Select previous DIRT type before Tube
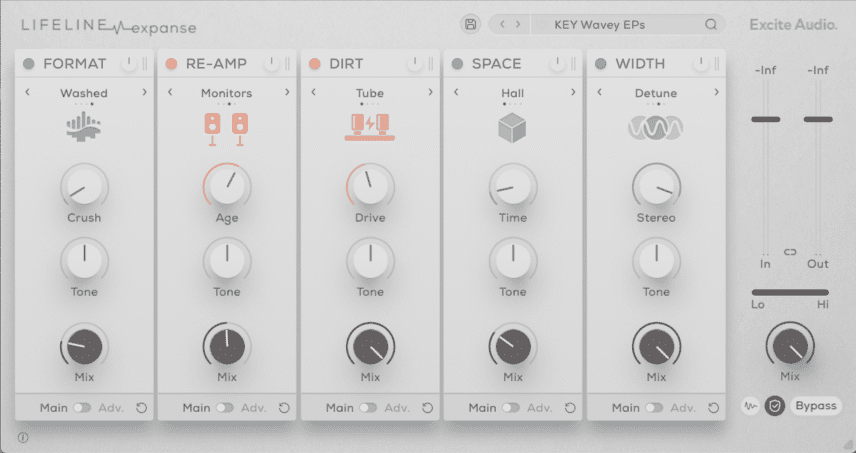 click(313, 92)
